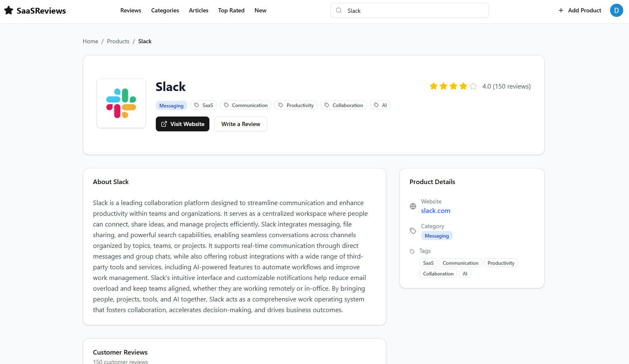Go to Home in the breadcrumb
Viewport: 629px width, 364px height.
point(90,41)
